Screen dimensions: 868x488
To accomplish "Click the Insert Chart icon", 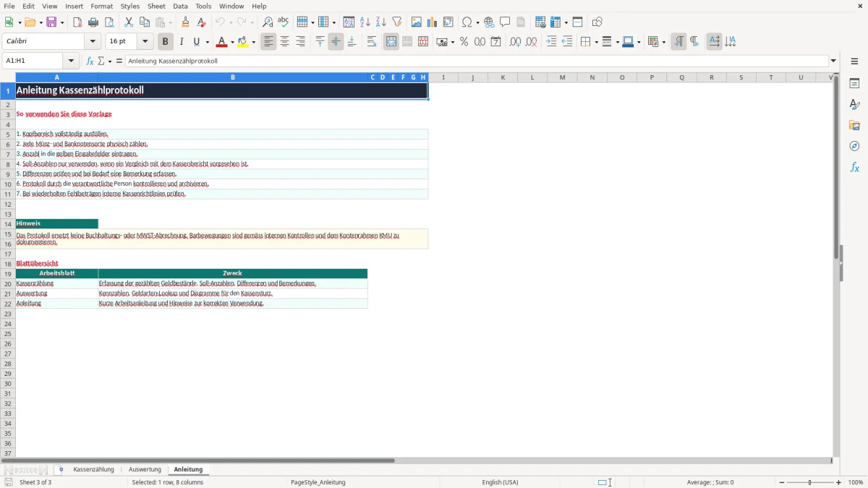I will click(x=432, y=22).
